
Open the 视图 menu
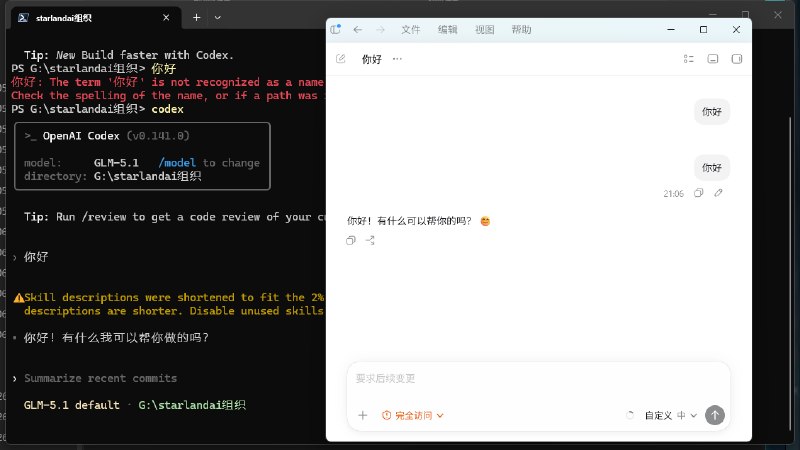484,30
